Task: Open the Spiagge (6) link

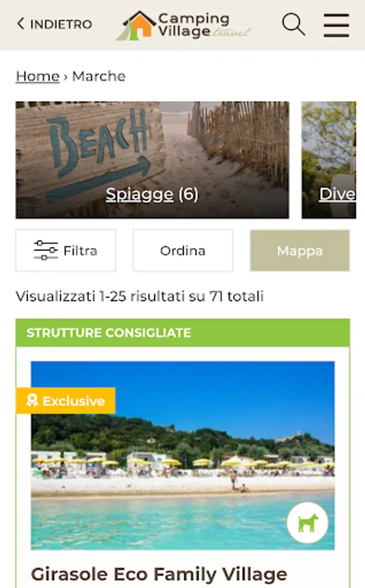Action: 151,194
